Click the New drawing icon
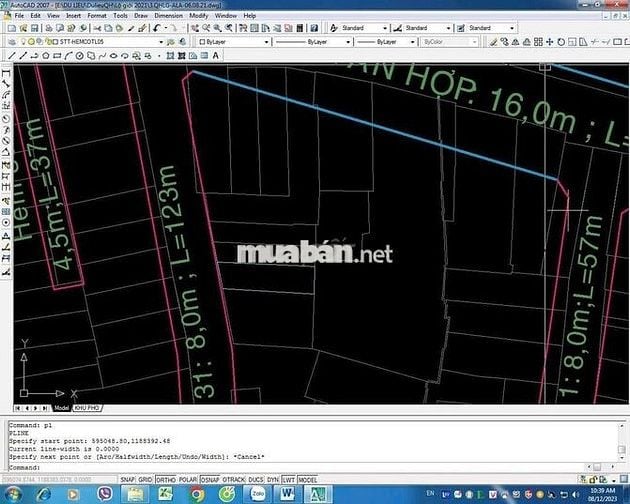The height and width of the screenshot is (504, 630). click(10, 29)
